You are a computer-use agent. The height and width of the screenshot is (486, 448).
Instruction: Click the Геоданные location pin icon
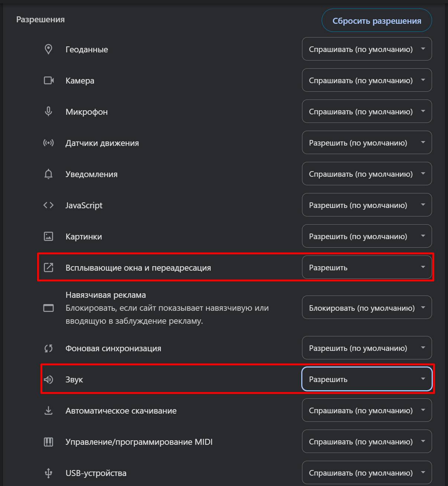[x=48, y=49]
